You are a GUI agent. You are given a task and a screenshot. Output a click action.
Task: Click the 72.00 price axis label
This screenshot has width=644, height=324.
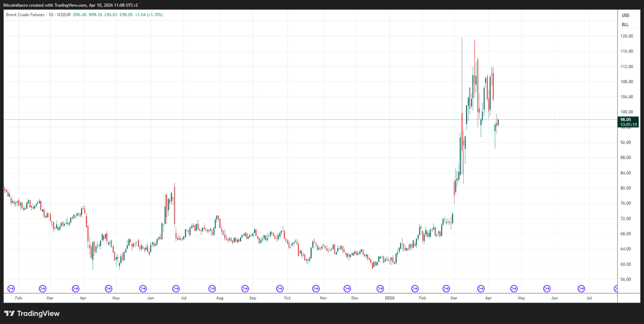point(626,219)
